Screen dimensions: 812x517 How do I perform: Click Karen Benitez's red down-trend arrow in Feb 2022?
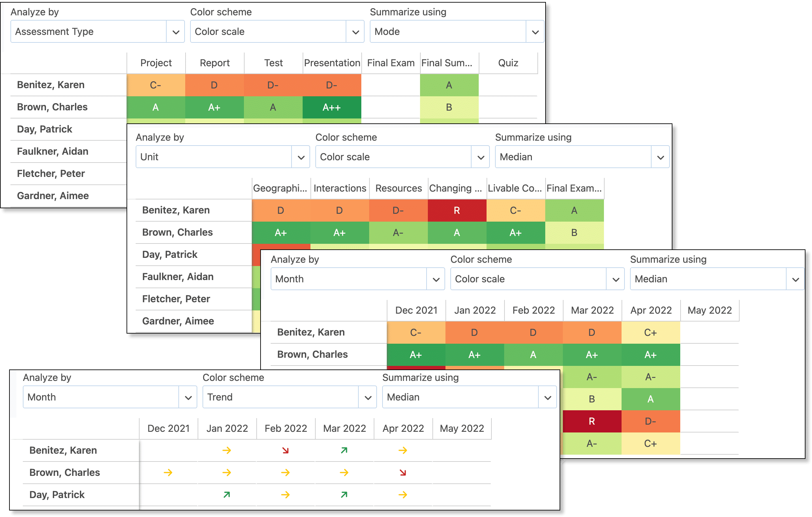pos(285,450)
